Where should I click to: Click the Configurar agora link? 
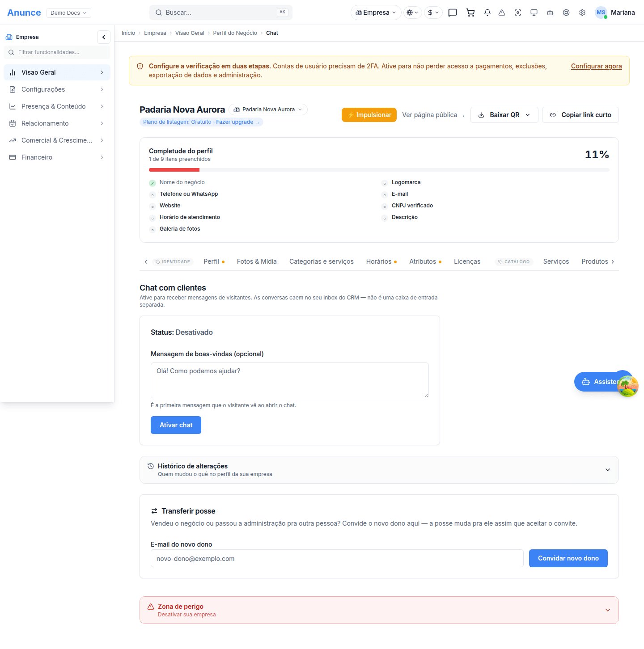click(x=596, y=66)
